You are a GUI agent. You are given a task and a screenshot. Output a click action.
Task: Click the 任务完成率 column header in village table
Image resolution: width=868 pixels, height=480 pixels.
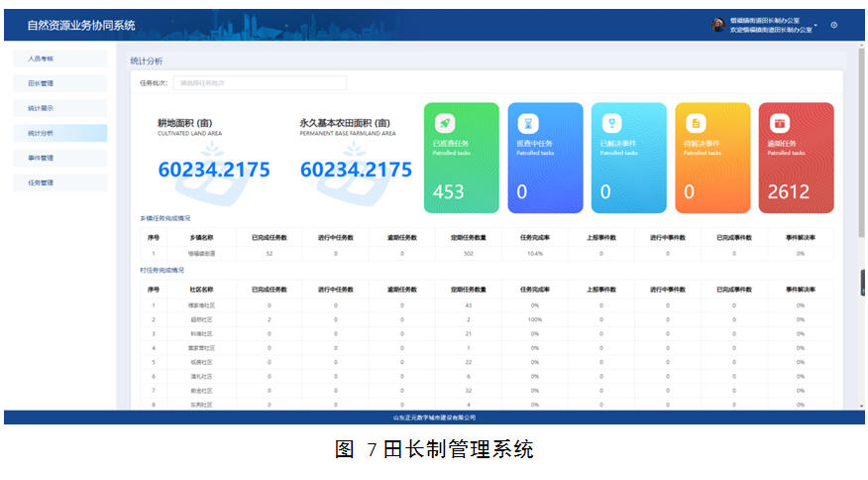tap(534, 290)
